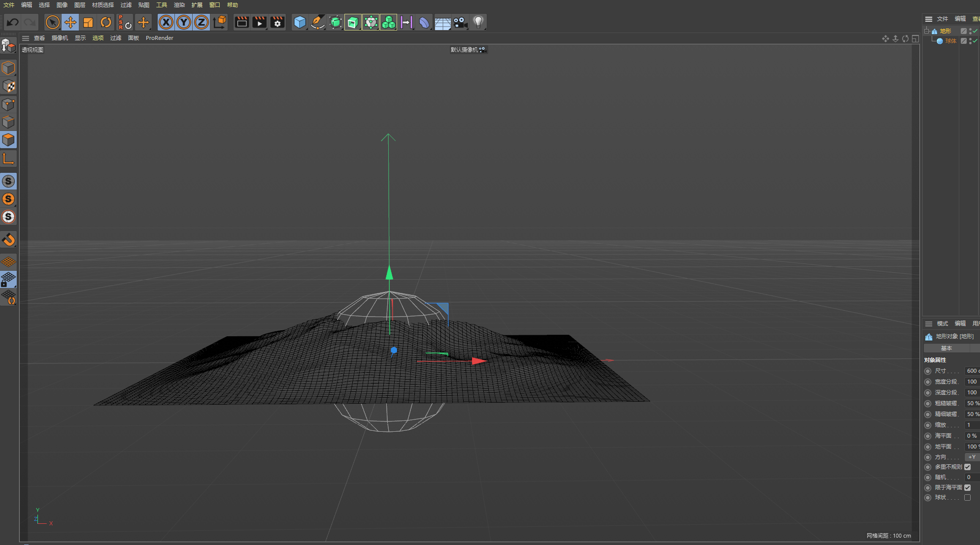The width and height of the screenshot is (980, 545).
Task: Select the 地形 object in Object Manager
Action: 945,31
